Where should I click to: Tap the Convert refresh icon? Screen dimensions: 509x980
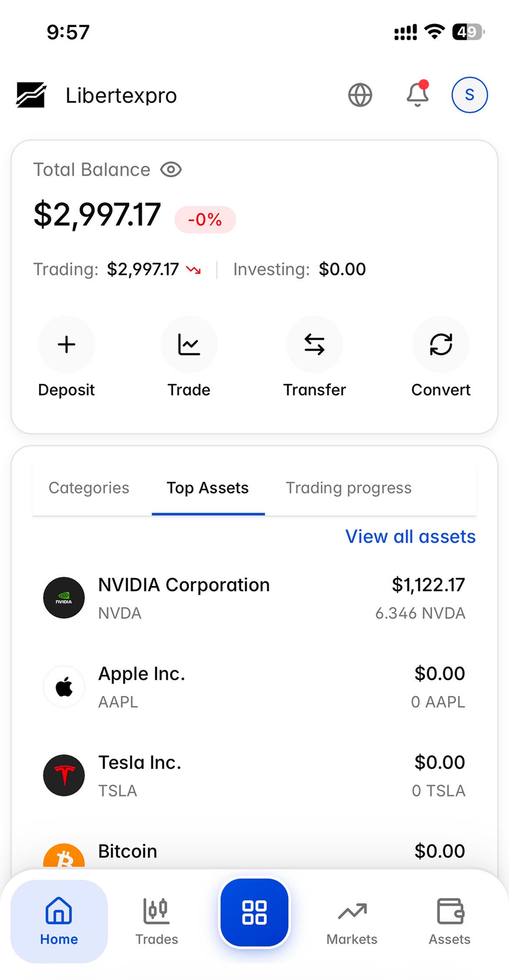441,345
